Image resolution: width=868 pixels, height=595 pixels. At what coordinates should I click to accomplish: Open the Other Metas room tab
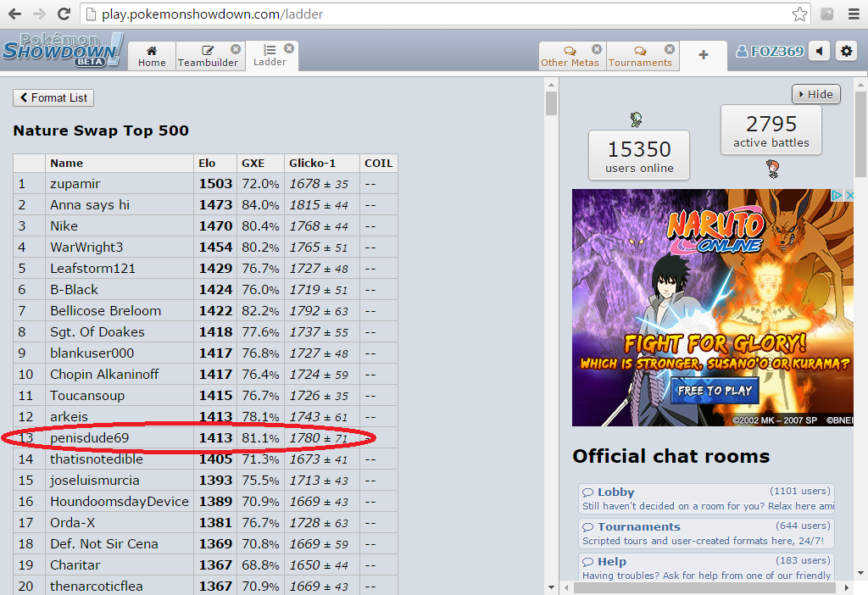570,56
